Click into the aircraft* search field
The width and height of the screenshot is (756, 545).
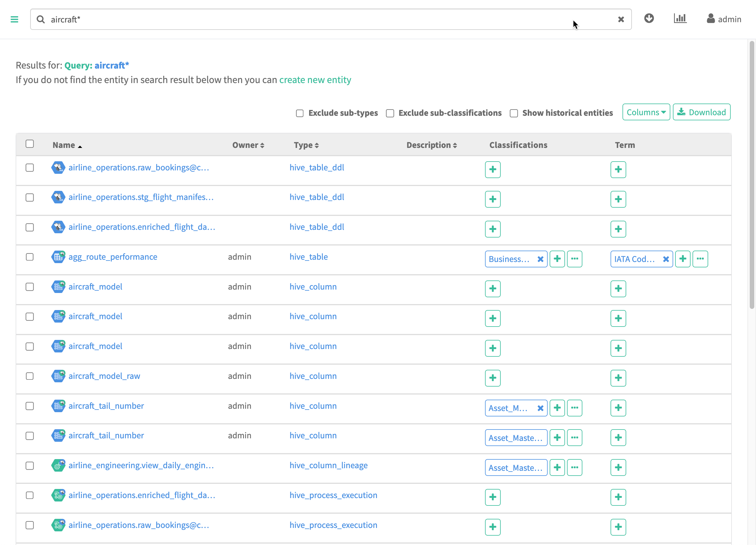click(x=300, y=19)
